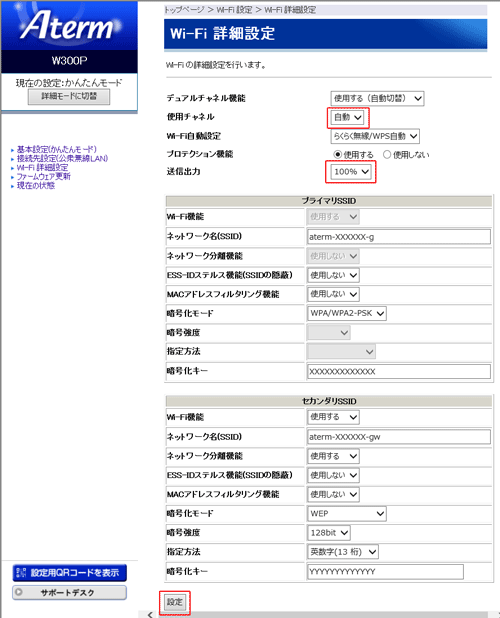This screenshot has height=618, width=500.
Task: Open primary MACアドレスフィルタリング dropdown
Action: (333, 294)
